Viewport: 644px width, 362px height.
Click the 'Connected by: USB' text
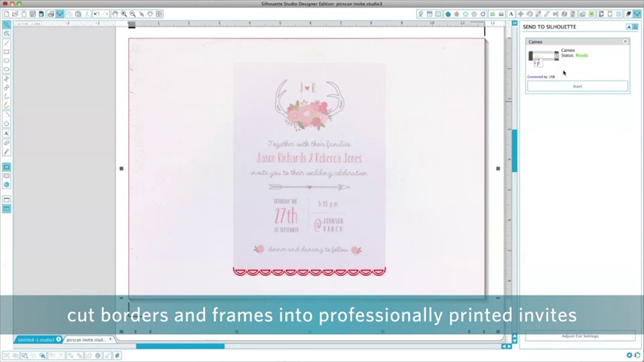coord(541,77)
